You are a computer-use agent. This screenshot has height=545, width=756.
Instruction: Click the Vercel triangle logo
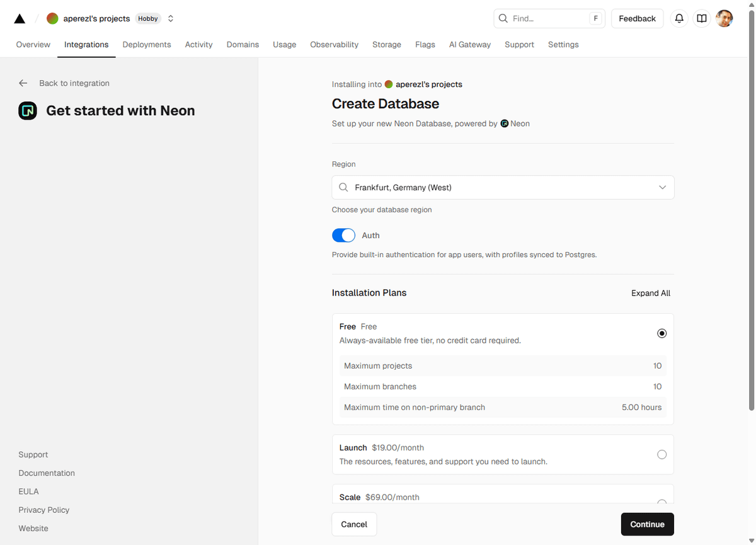point(20,19)
